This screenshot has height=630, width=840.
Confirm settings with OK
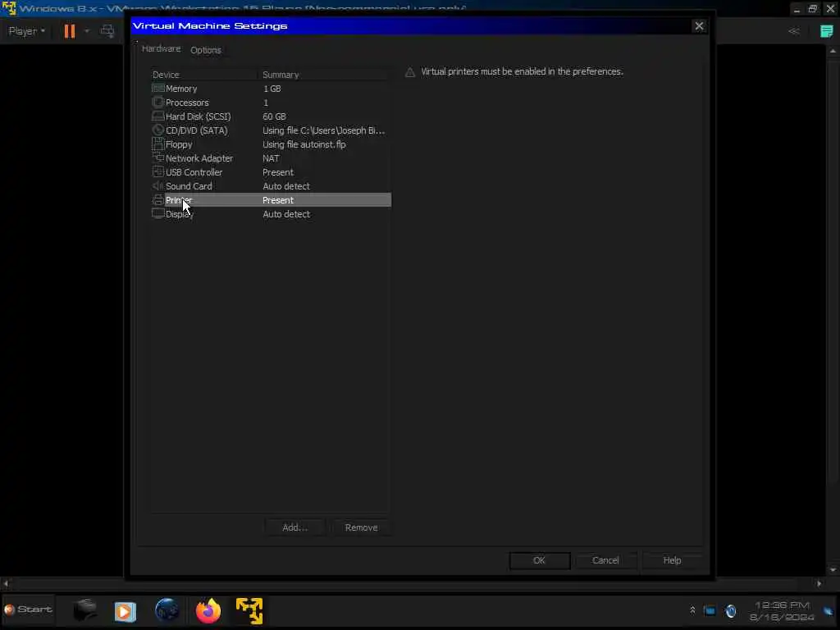point(540,560)
